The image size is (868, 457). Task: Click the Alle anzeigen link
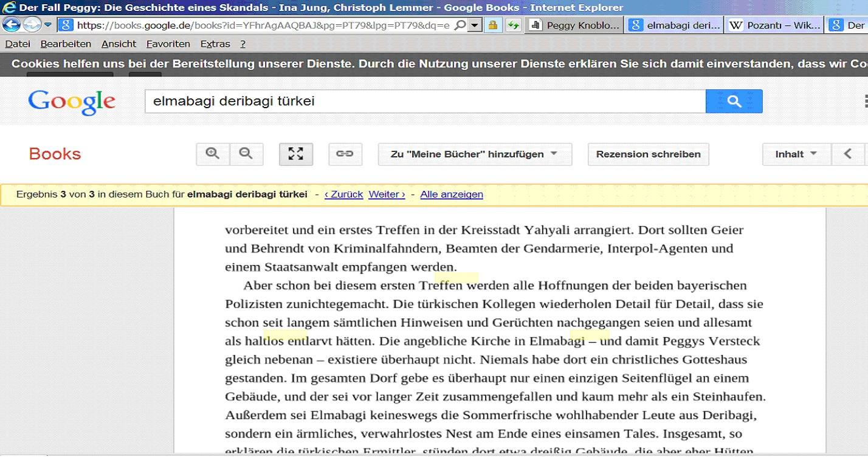(452, 194)
